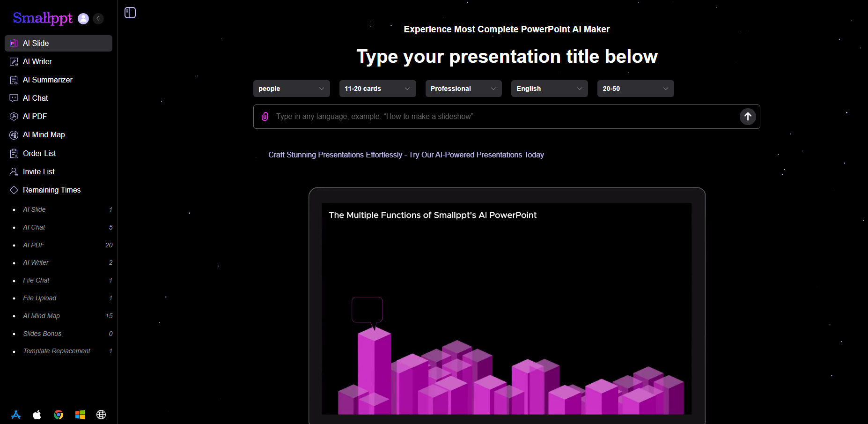Screen dimensions: 868x424
Task: Open the user avatar profile icon
Action: click(x=83, y=18)
